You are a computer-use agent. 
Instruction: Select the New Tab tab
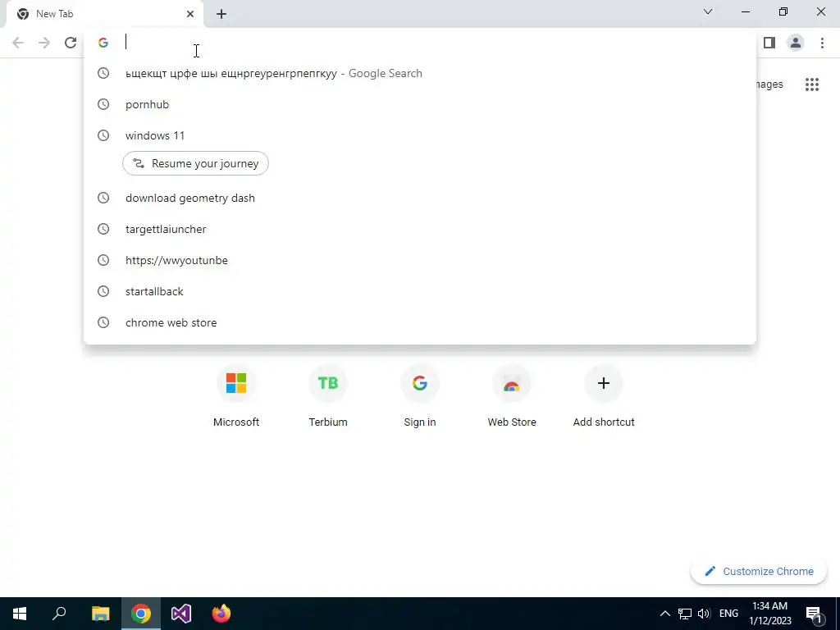[x=105, y=14]
